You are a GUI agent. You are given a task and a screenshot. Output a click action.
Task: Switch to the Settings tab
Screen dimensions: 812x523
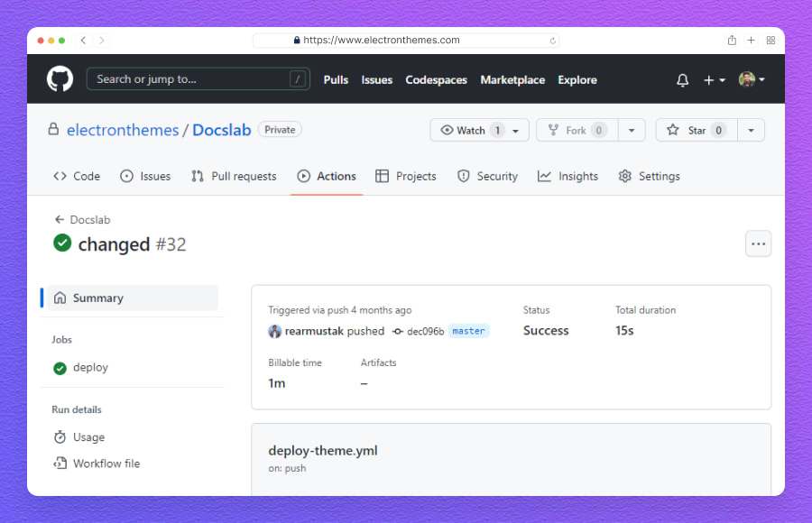pos(649,176)
